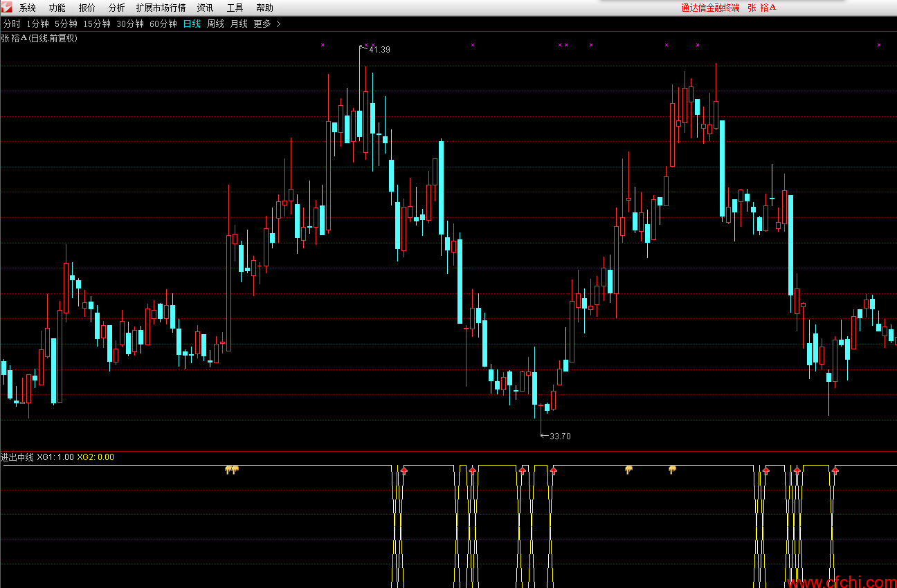Switch to the 1分钟 period tab
The width and height of the screenshot is (897, 588).
37,24
